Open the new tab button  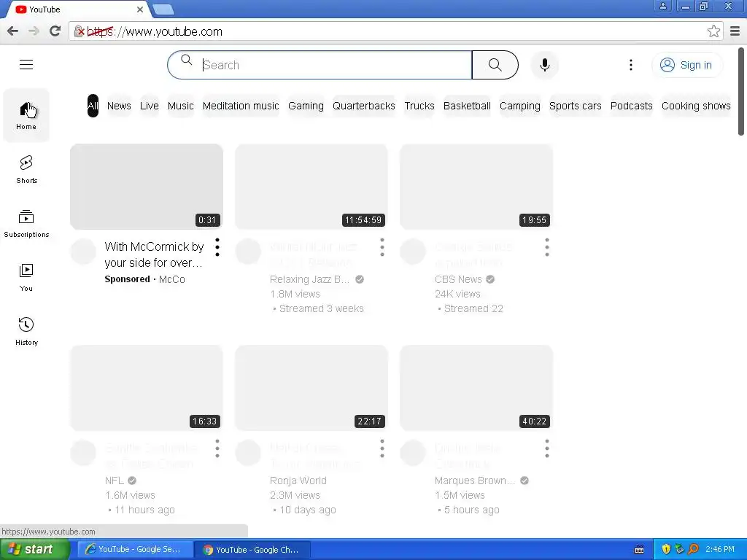click(x=163, y=9)
